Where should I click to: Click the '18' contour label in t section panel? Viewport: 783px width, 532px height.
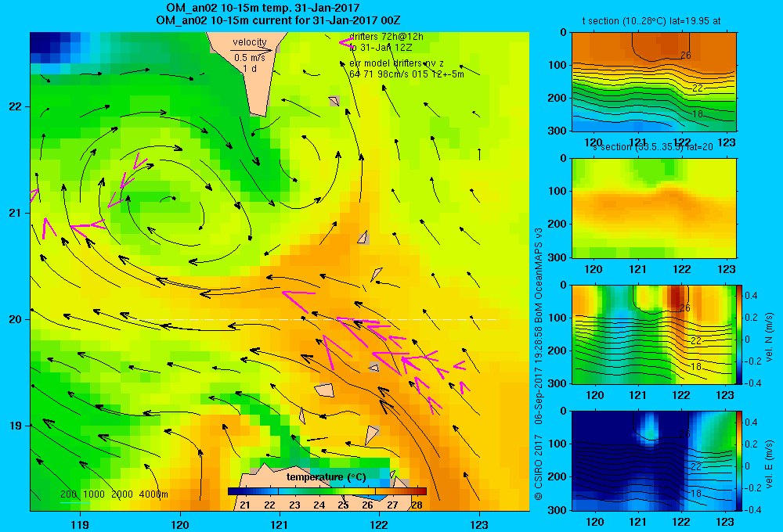[x=698, y=114]
